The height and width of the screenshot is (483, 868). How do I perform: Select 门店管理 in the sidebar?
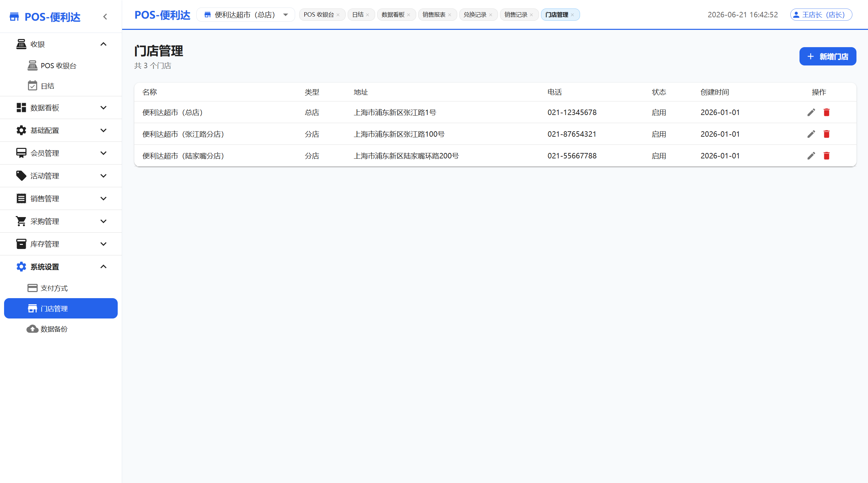tap(61, 308)
